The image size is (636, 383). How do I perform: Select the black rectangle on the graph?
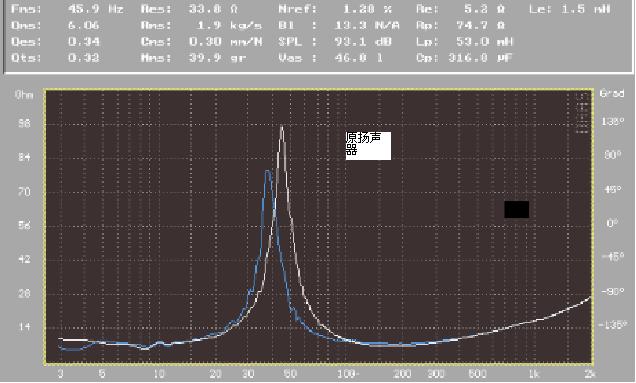coord(516,209)
